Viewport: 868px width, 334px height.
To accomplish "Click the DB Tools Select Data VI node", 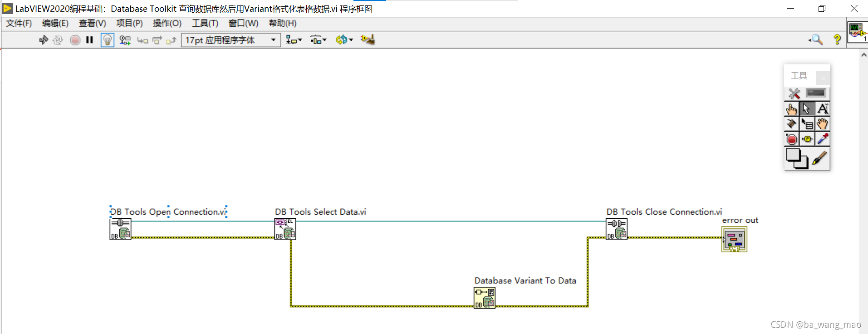I will (285, 229).
